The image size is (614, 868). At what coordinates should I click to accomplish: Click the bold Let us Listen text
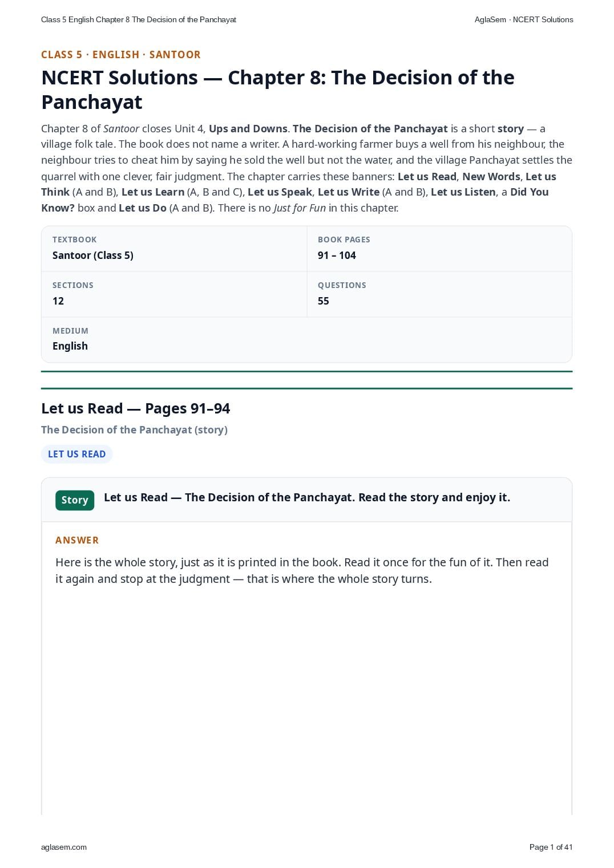(x=463, y=192)
